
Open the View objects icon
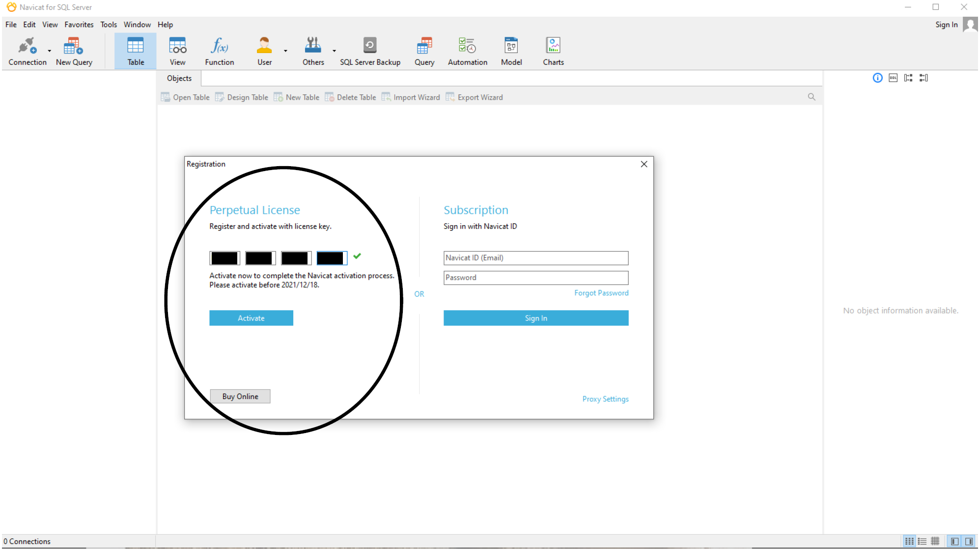177,51
